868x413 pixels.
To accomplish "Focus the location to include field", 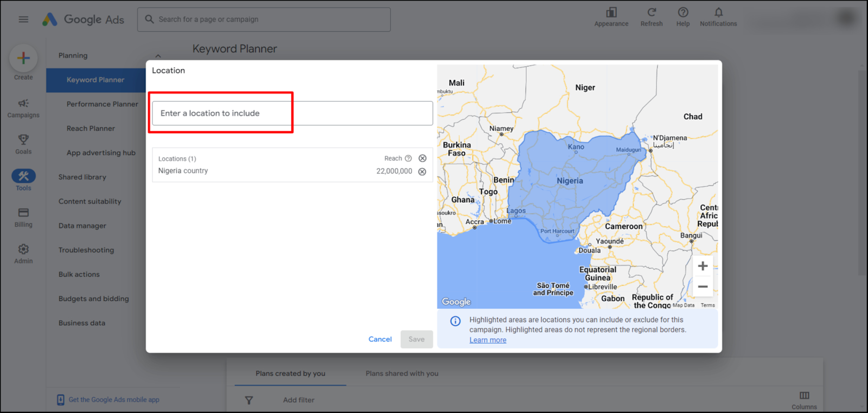I will click(292, 113).
